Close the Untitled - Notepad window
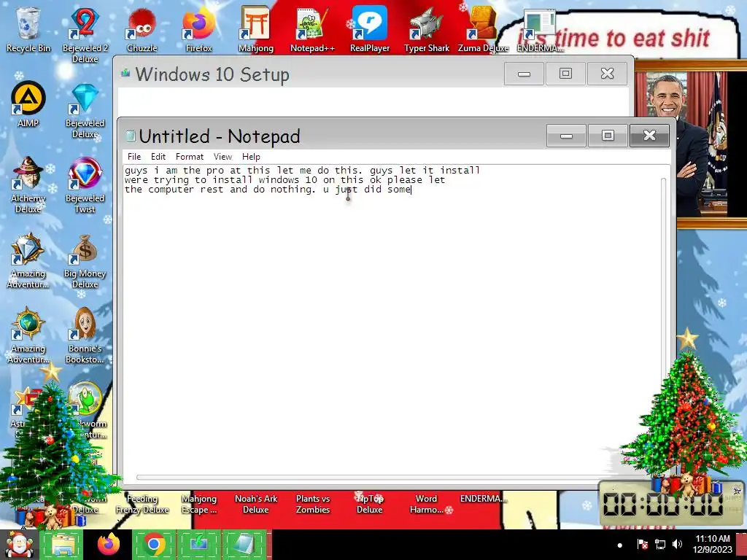 click(x=649, y=136)
